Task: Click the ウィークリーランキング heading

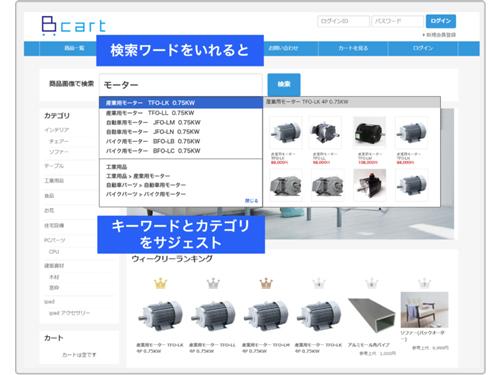Action: pyautogui.click(x=172, y=259)
